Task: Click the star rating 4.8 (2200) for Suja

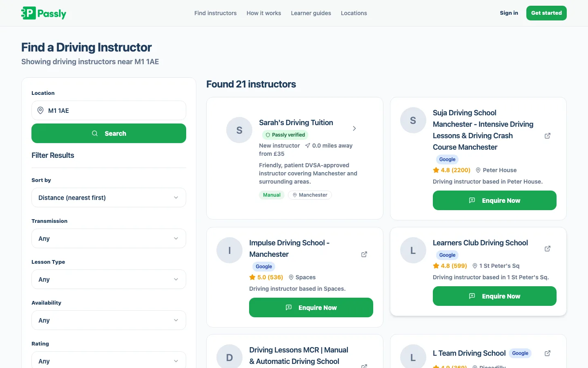Action: pyautogui.click(x=452, y=170)
